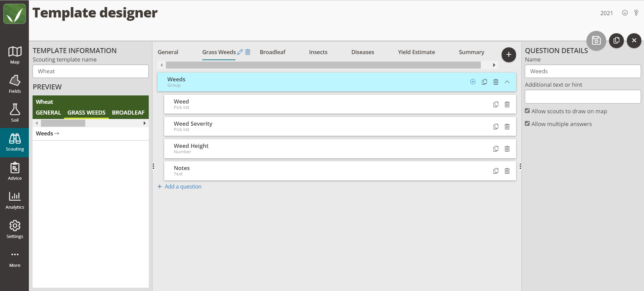Select the Grass Weeds tab
The height and width of the screenshot is (291, 644).
[219, 52]
